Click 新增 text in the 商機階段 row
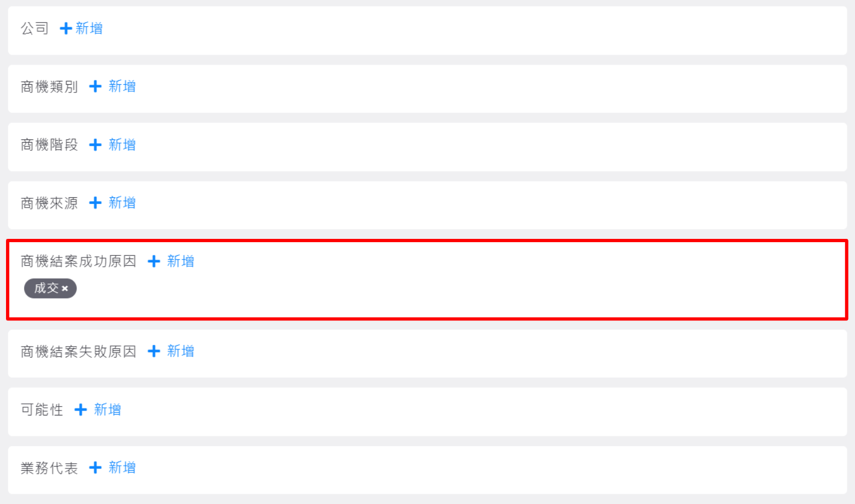The width and height of the screenshot is (855, 504). [122, 145]
